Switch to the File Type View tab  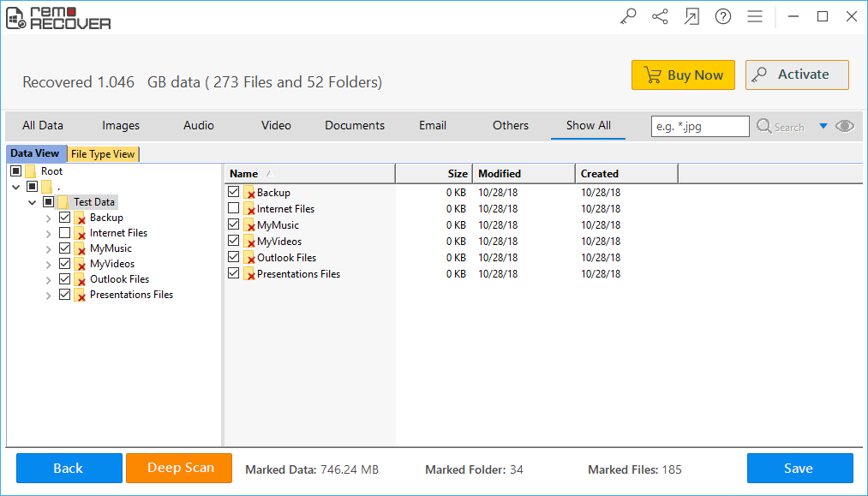click(103, 153)
